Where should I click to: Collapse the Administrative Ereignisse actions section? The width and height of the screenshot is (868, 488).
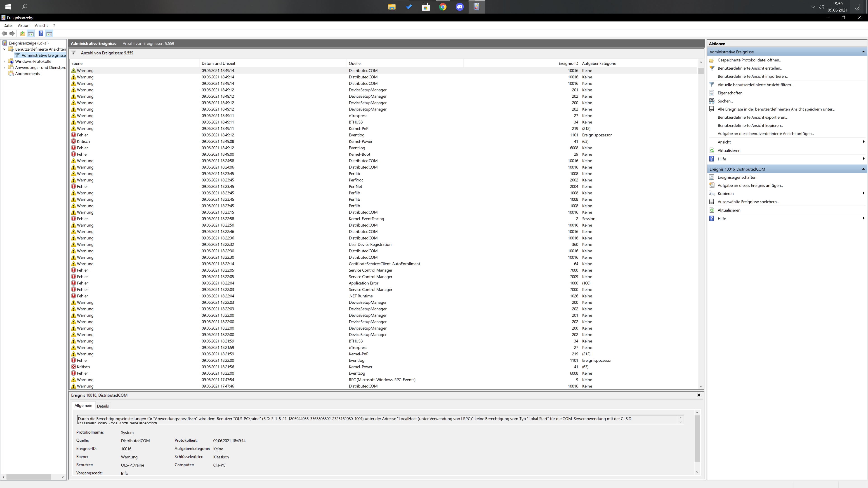(863, 52)
